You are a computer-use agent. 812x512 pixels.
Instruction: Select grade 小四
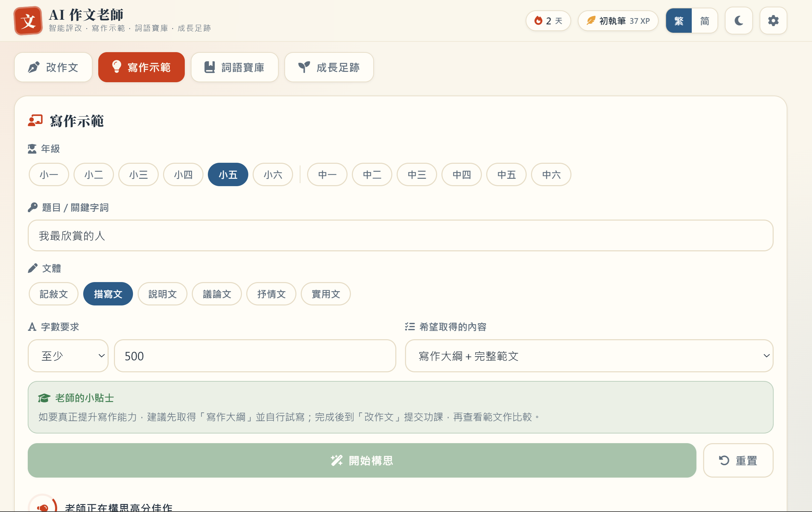(x=183, y=175)
